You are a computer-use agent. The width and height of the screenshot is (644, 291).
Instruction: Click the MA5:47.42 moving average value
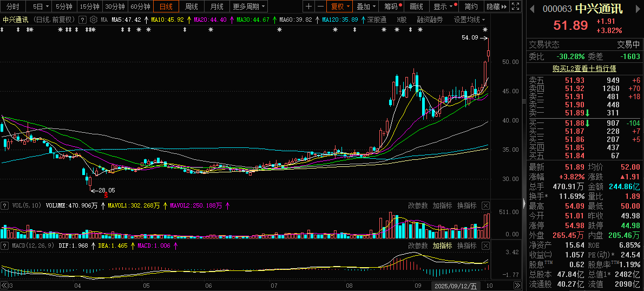pos(127,20)
